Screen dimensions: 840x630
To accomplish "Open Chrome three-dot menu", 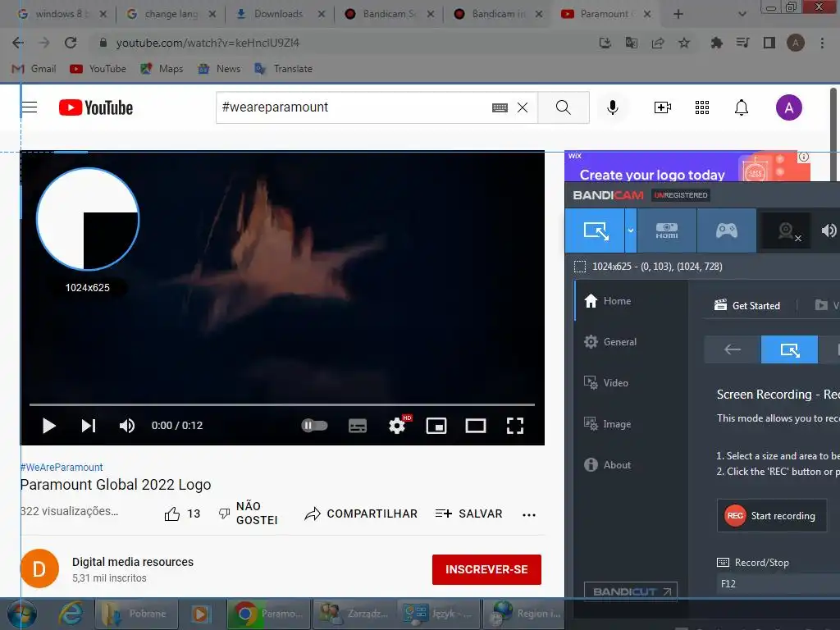I will pyautogui.click(x=822, y=43).
